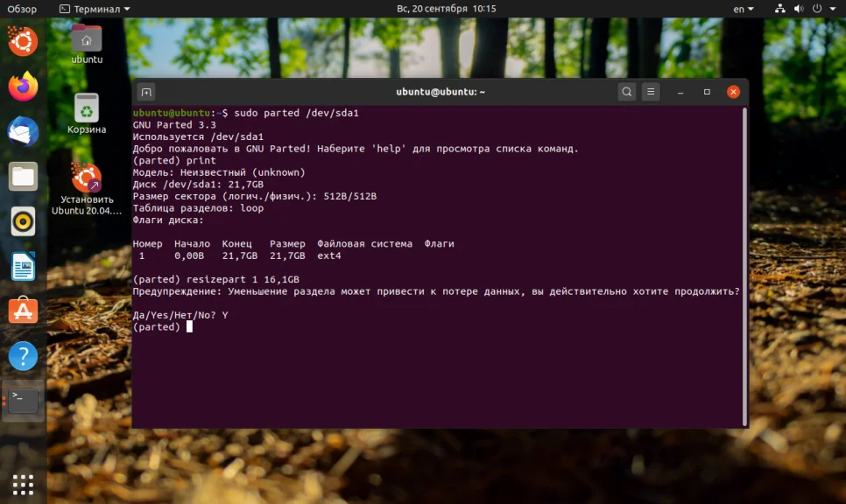Click the line Таблица разделов: loop
846x504 pixels.
coord(198,208)
